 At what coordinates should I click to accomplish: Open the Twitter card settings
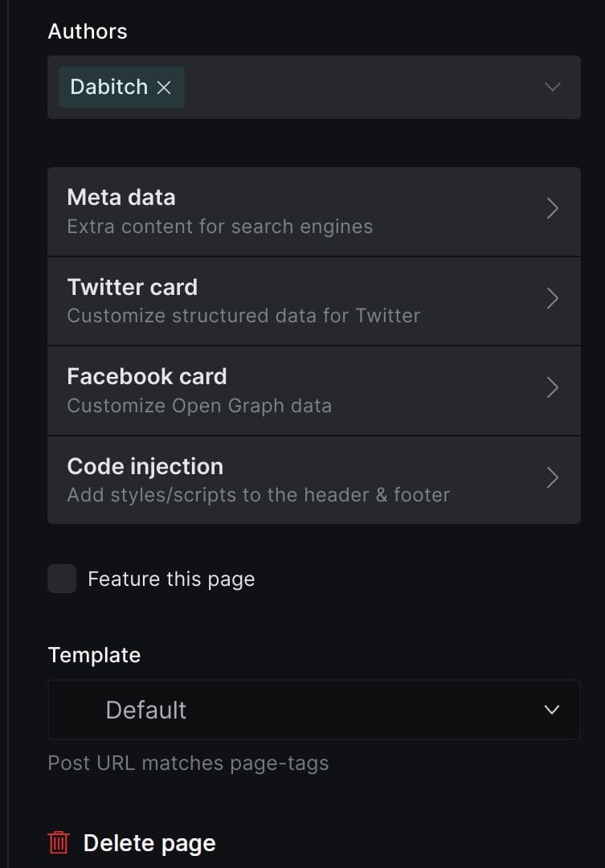pos(314,301)
